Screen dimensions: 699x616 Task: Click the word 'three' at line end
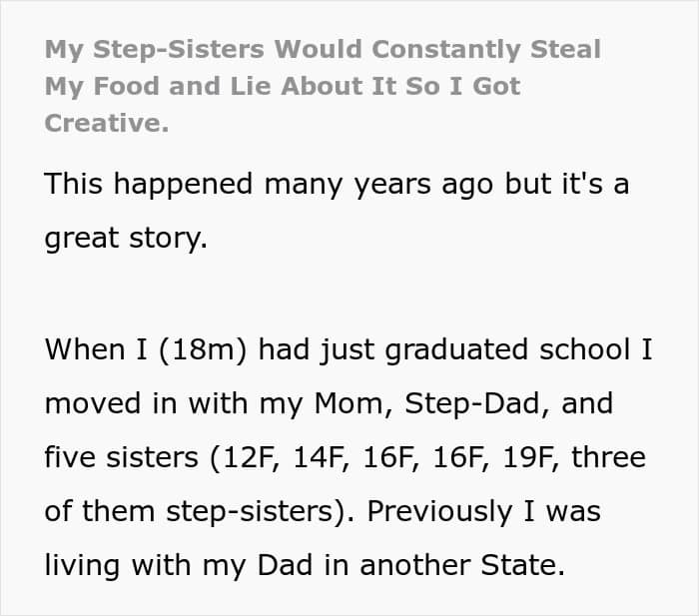pos(608,457)
